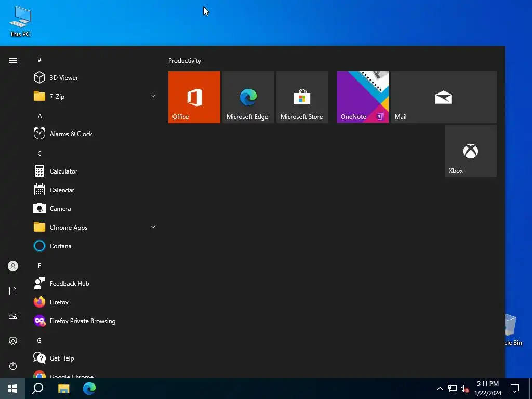Launch the Camera app
Screen dimensions: 532x399
coord(95,209)
